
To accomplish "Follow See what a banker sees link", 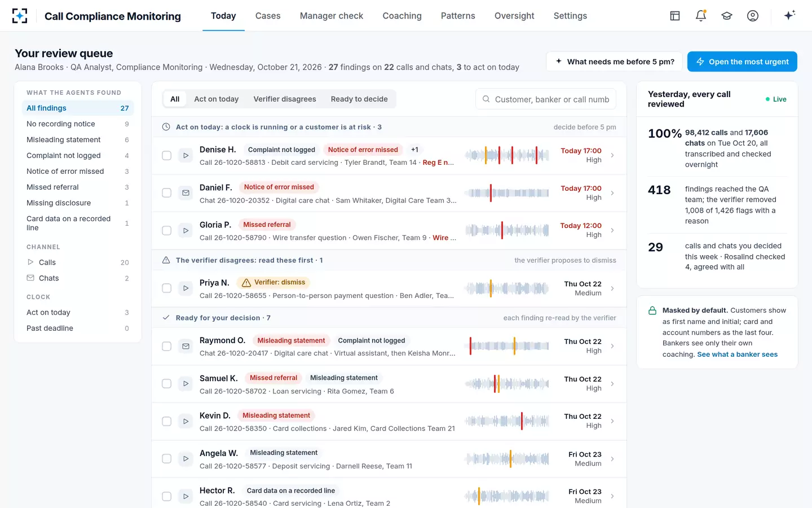I will coord(737,354).
